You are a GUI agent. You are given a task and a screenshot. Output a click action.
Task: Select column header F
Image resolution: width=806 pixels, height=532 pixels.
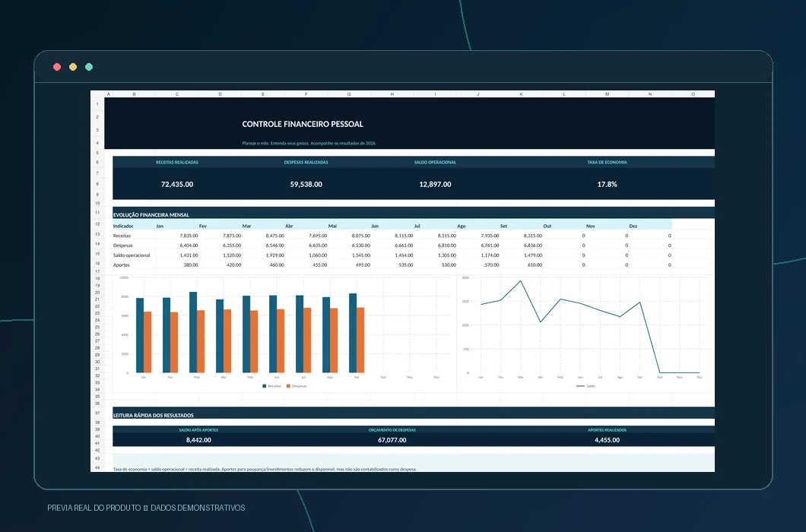point(306,94)
